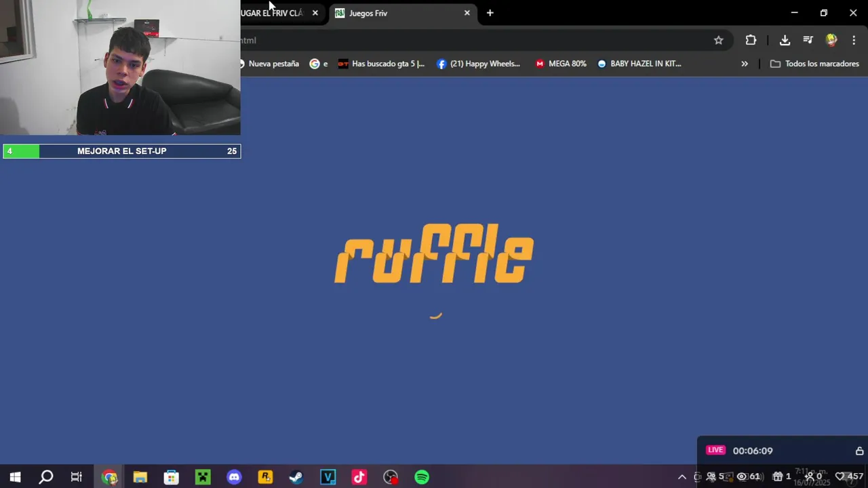The height and width of the screenshot is (488, 868).
Task: Open the (21) Happy Wheels bookmark
Action: coord(479,64)
